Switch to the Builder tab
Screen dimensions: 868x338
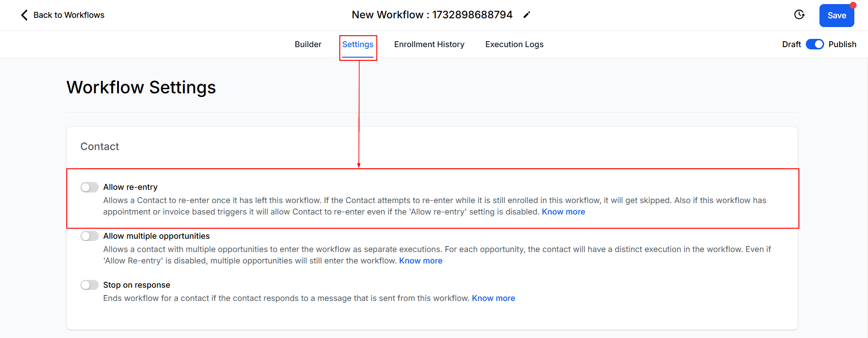(308, 44)
